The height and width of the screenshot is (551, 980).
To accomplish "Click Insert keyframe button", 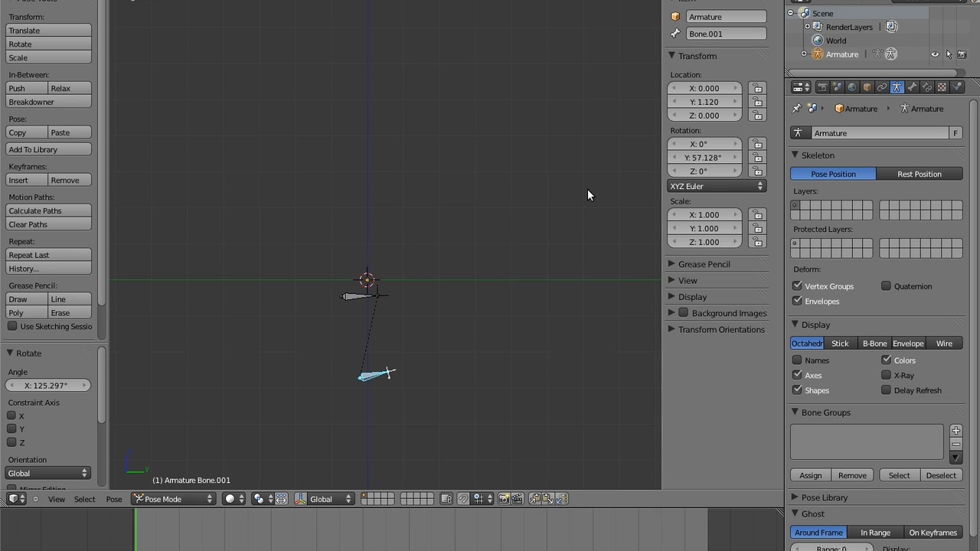I will click(27, 180).
